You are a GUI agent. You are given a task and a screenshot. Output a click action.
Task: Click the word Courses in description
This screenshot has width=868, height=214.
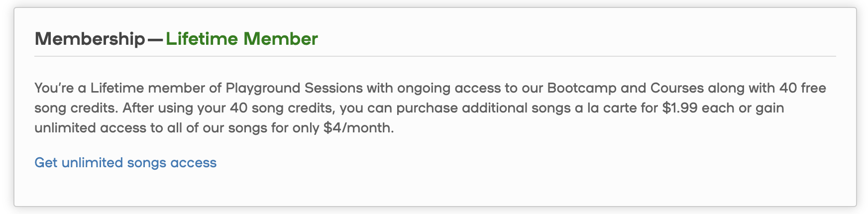(x=677, y=88)
